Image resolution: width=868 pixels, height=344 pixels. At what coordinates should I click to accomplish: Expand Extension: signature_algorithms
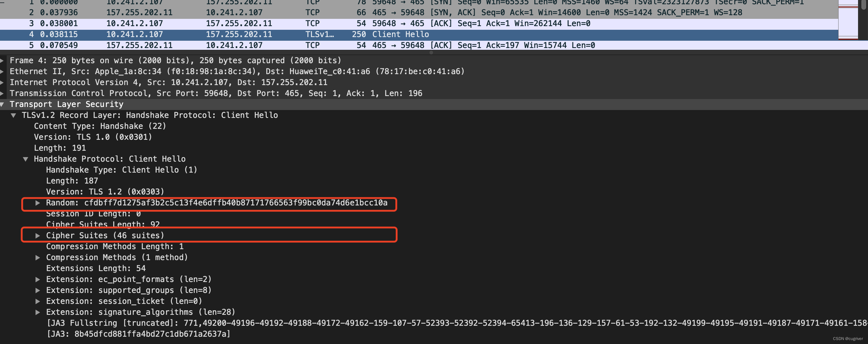(x=38, y=312)
